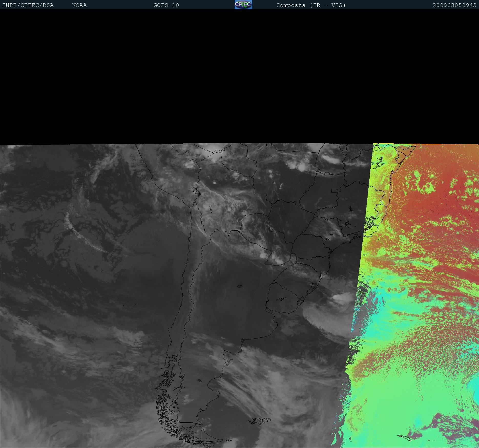Select the Composta (IR - VIS) label
Screen dimensions: 479x448
[x=311, y=5]
